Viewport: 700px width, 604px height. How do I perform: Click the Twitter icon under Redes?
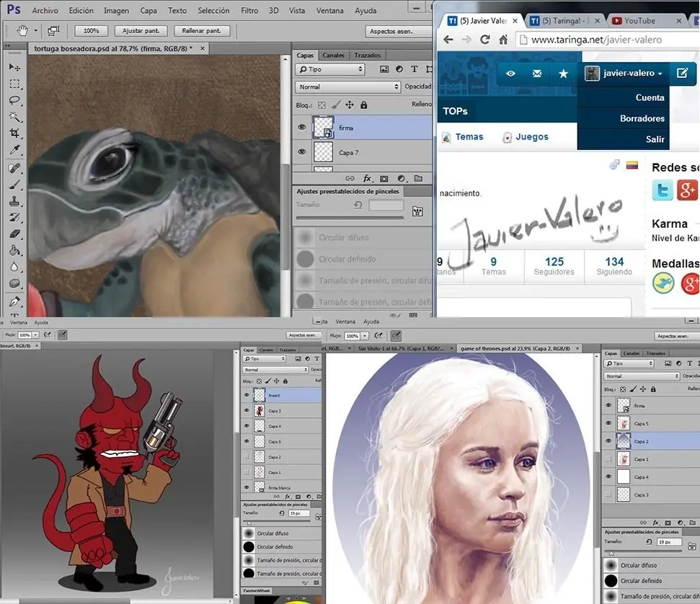(x=663, y=190)
